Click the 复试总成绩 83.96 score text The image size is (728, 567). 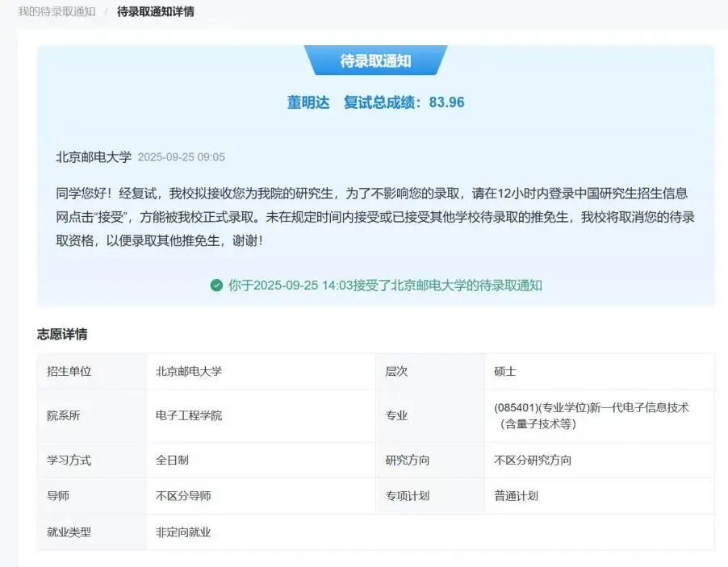[x=404, y=102]
